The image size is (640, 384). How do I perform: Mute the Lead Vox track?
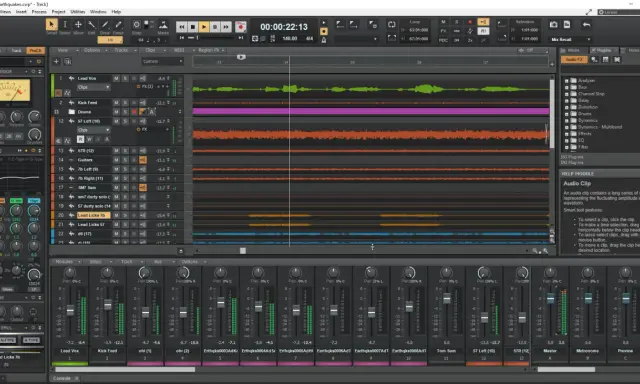[x=116, y=78]
